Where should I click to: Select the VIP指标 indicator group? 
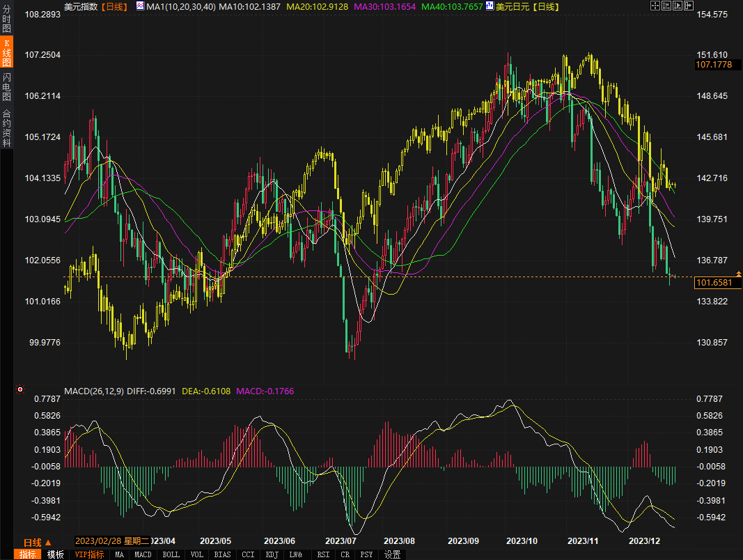(89, 554)
